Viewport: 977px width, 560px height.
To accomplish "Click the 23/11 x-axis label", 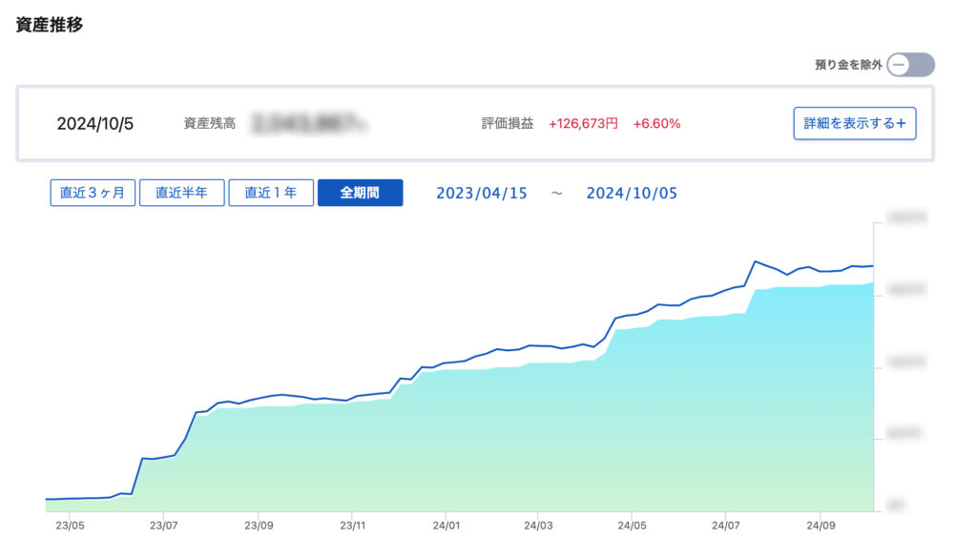I will point(353,525).
